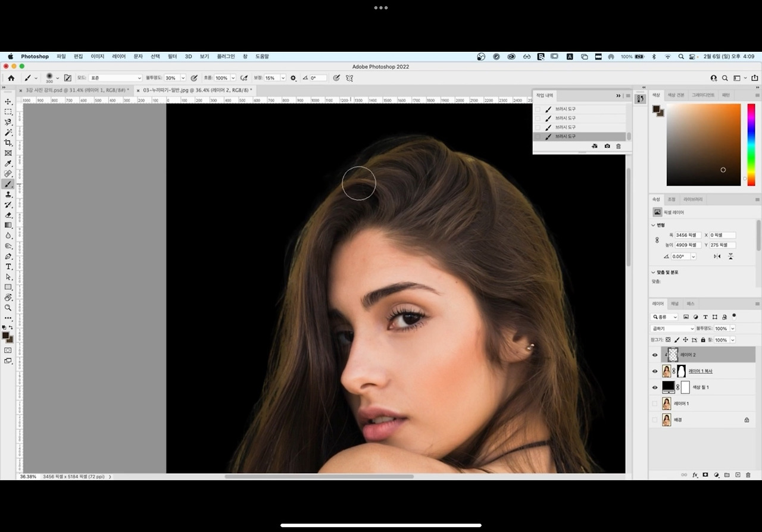Switch to the 그레이디언트 tab
762x532 pixels.
pyautogui.click(x=703, y=95)
